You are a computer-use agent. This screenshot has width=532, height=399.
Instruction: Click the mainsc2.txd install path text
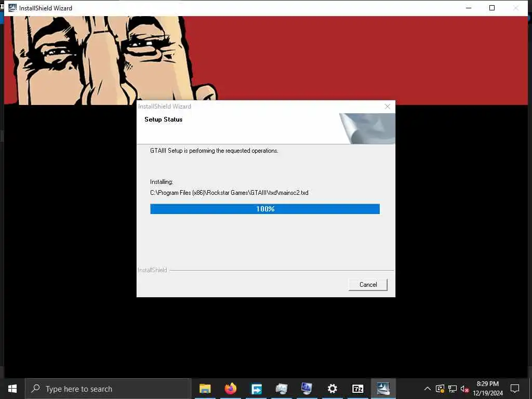pyautogui.click(x=229, y=193)
